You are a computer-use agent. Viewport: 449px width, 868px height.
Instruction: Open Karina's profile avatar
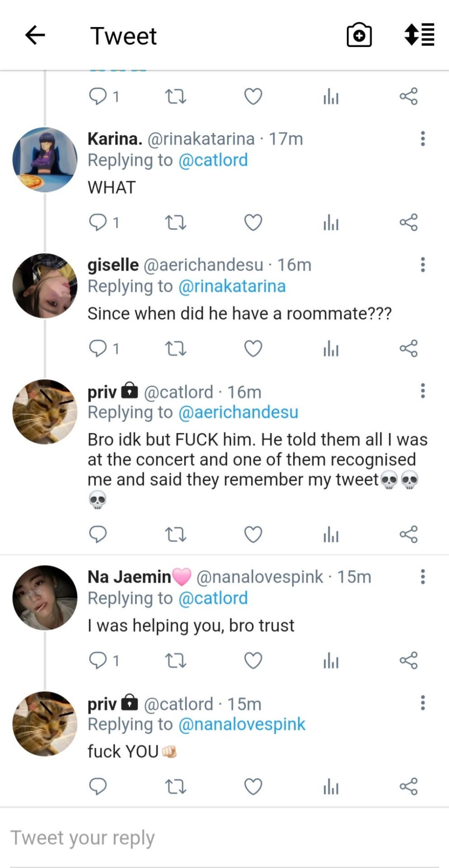pyautogui.click(x=45, y=160)
